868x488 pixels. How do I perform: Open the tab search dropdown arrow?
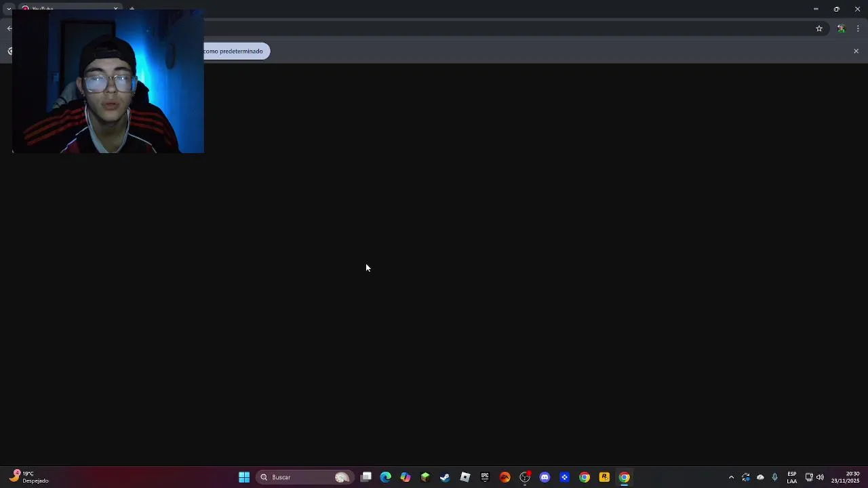point(9,9)
